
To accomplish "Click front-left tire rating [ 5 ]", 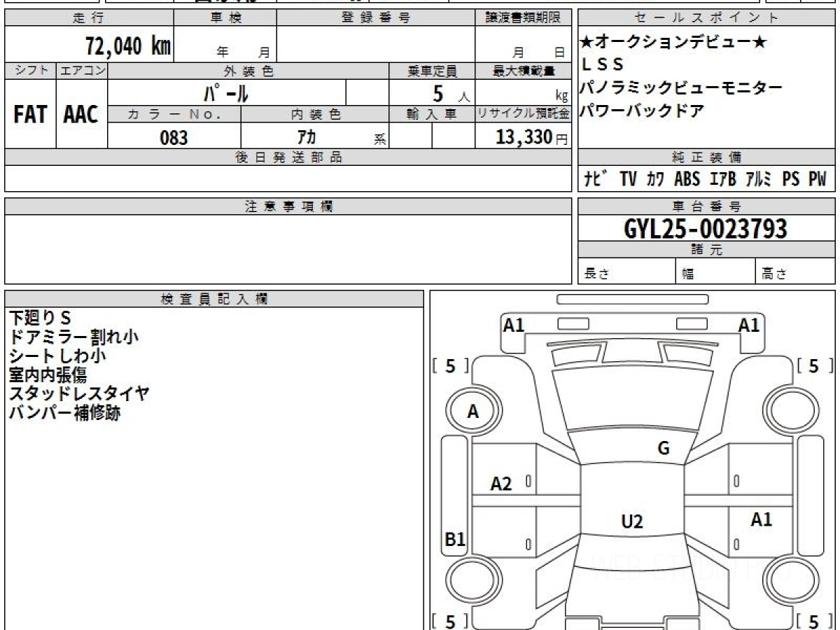I will click(x=450, y=365).
